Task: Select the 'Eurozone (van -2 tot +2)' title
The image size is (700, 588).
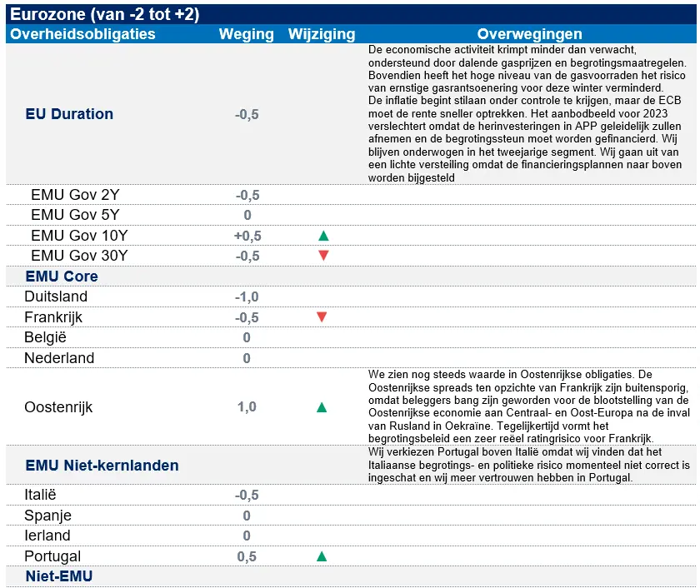Action: coord(105,14)
